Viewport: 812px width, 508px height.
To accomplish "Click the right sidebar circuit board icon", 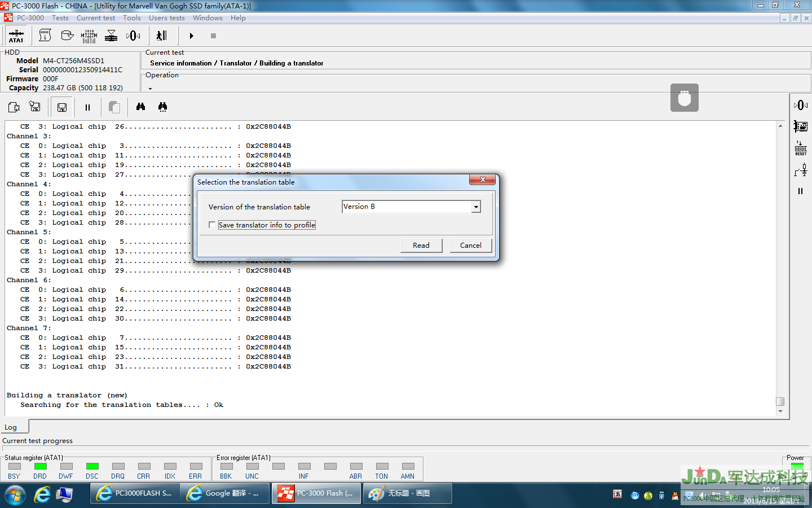I will 800,126.
